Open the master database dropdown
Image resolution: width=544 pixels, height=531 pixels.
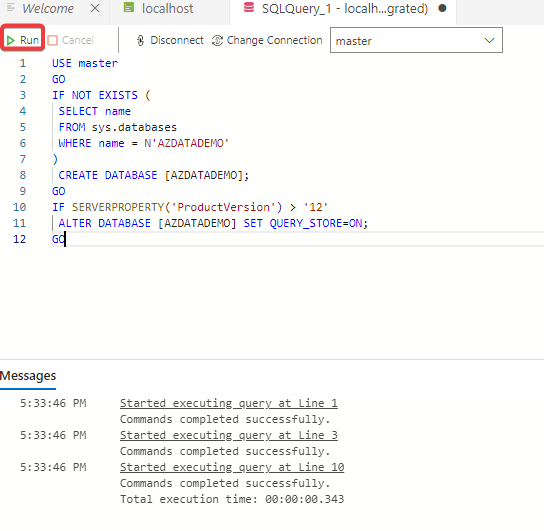pos(416,40)
